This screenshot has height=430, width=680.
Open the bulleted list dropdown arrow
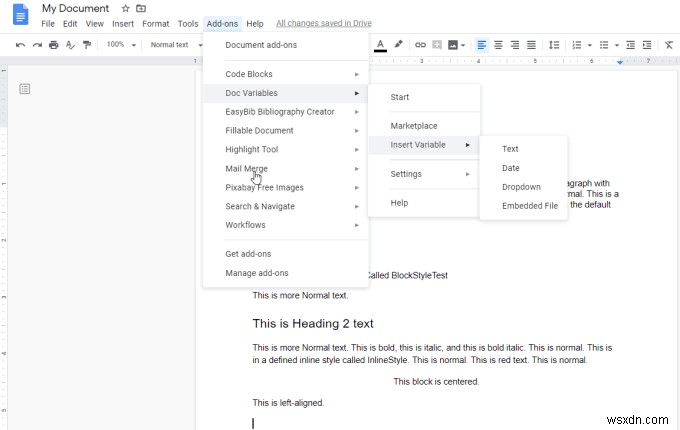617,45
